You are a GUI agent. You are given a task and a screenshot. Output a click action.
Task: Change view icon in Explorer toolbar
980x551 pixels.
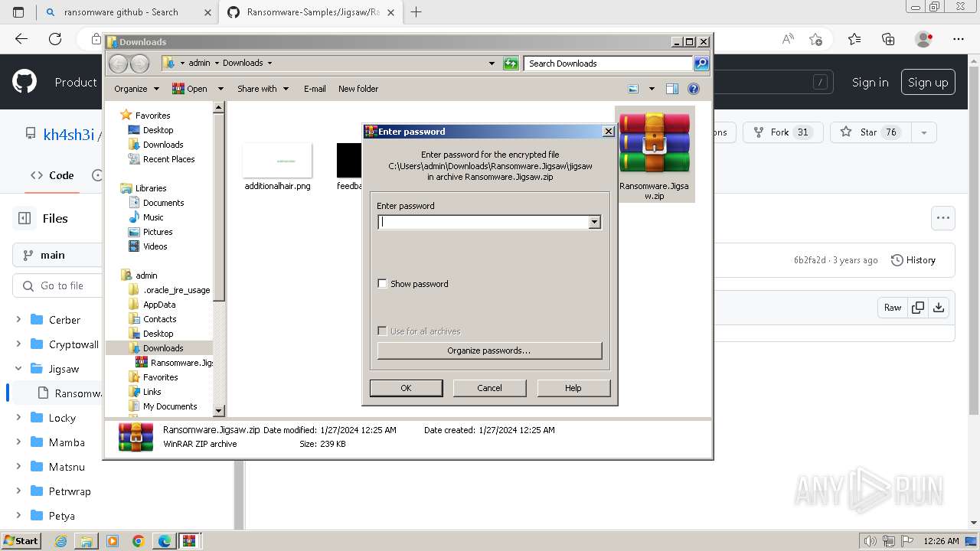pyautogui.click(x=633, y=89)
